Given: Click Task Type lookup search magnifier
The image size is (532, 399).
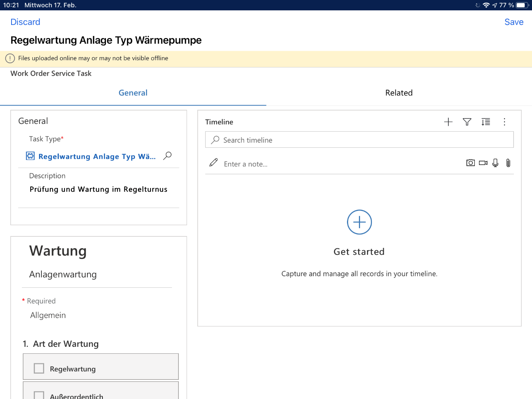Looking at the screenshot, I should click(x=167, y=156).
